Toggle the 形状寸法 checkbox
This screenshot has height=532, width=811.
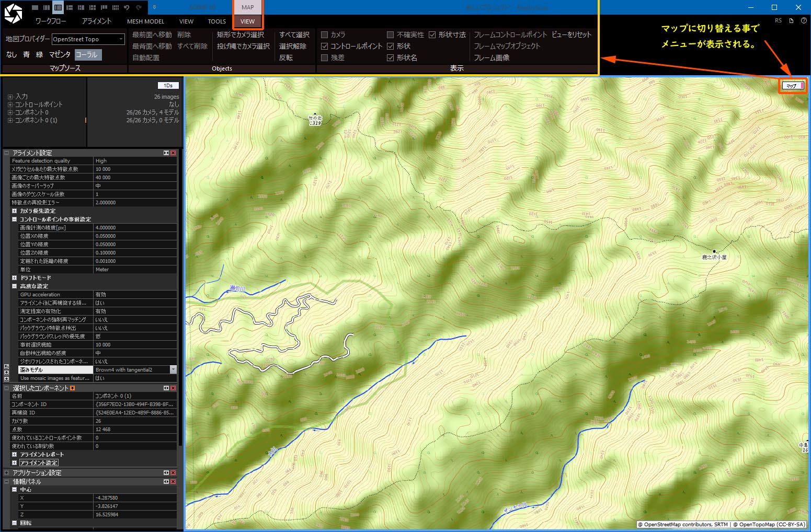(x=432, y=34)
